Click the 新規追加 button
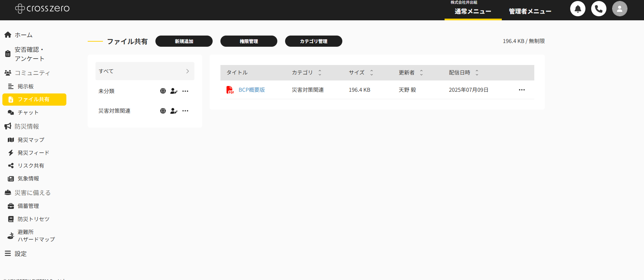Viewport: 644px width, 280px height. pos(184,41)
